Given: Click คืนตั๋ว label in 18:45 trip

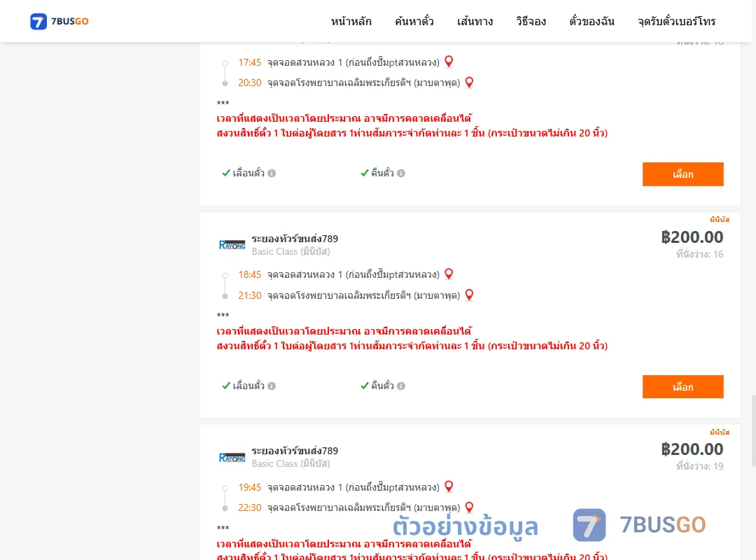Looking at the screenshot, I should (382, 386).
